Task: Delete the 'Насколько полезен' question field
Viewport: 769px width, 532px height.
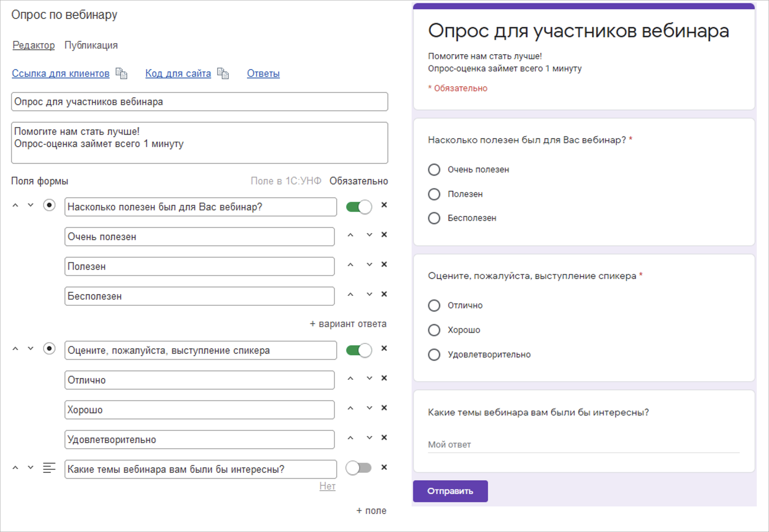Action: pyautogui.click(x=384, y=205)
